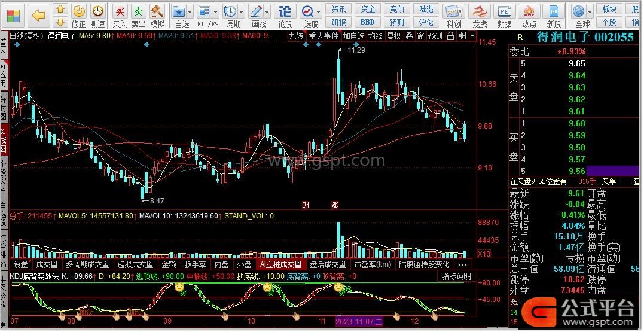Switch to the 多周期成交量 tab
Screen dimensions: 644x332
(87, 264)
